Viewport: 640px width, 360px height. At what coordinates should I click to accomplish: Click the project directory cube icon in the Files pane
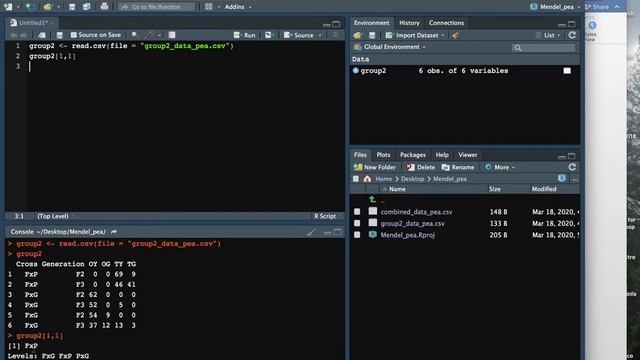[562, 178]
